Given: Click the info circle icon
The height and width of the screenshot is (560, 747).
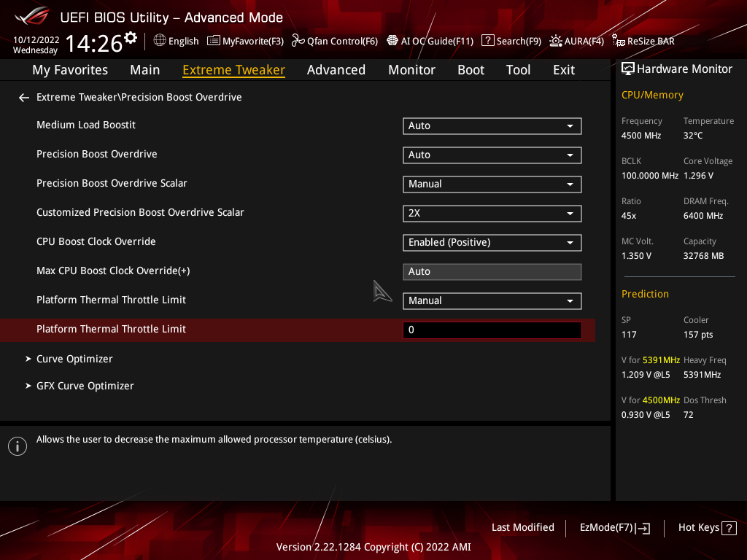Looking at the screenshot, I should [x=18, y=446].
